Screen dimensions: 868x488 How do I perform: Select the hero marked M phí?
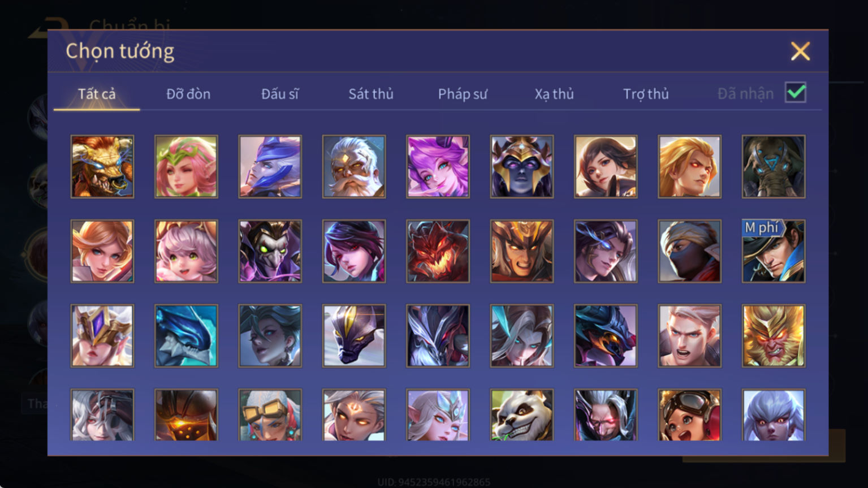tap(774, 251)
